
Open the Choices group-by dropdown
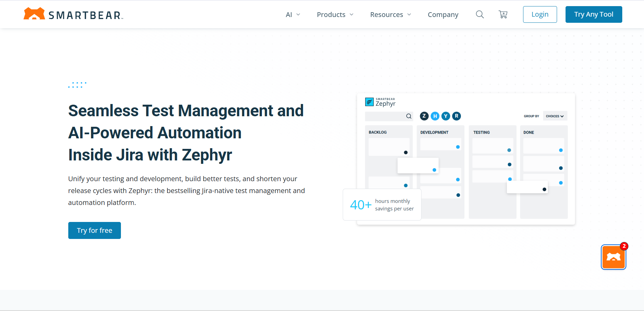click(x=555, y=116)
